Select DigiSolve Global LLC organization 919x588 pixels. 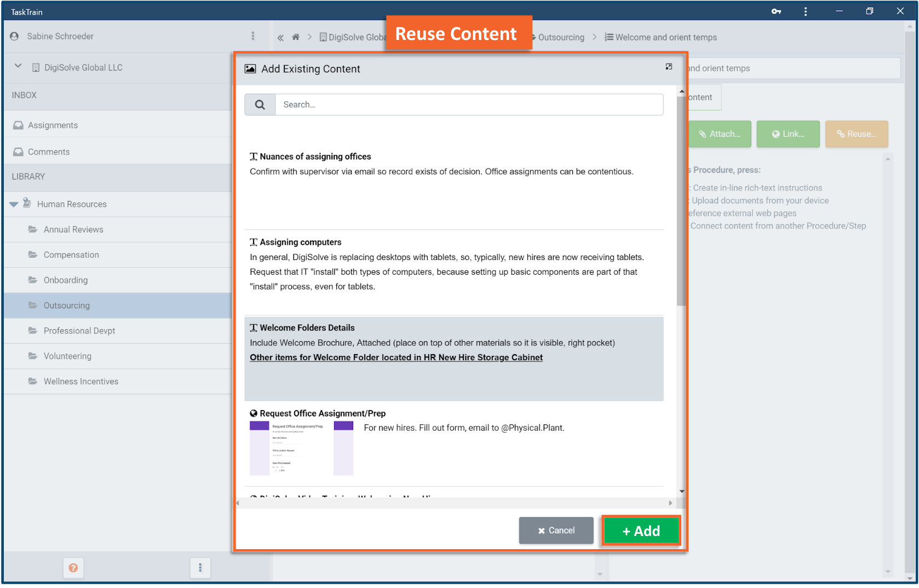click(83, 67)
